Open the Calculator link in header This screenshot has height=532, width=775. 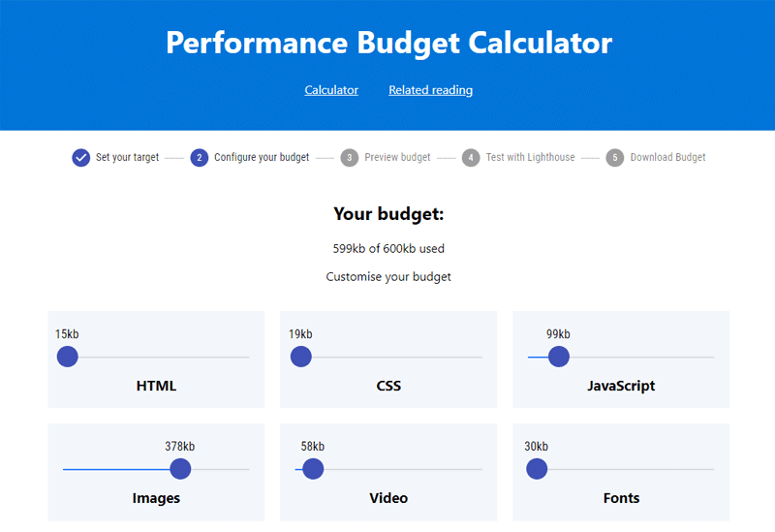point(331,90)
